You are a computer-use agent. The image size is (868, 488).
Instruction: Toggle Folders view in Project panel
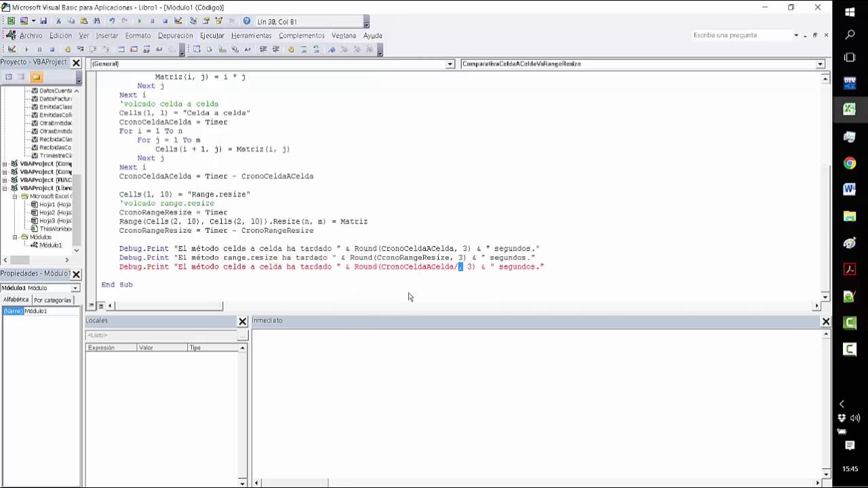click(36, 77)
